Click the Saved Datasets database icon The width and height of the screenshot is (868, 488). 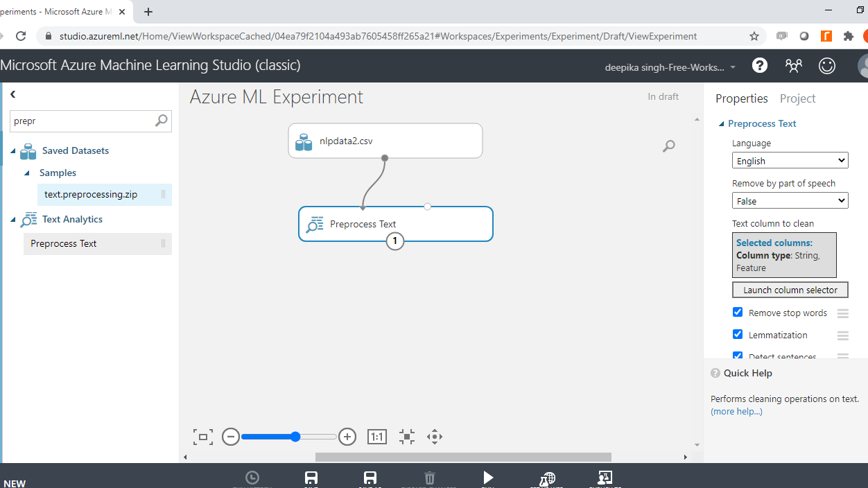click(x=28, y=151)
